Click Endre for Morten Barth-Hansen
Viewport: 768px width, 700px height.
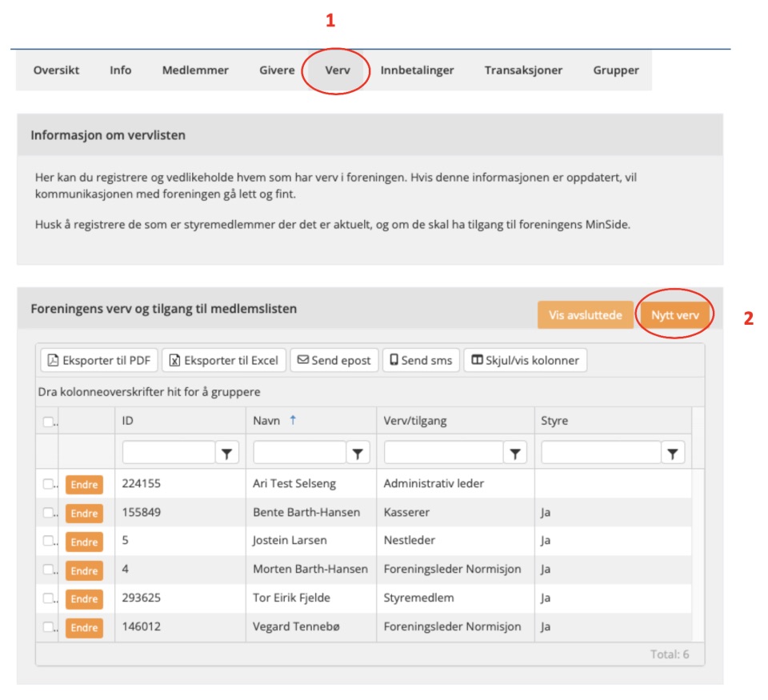click(84, 570)
